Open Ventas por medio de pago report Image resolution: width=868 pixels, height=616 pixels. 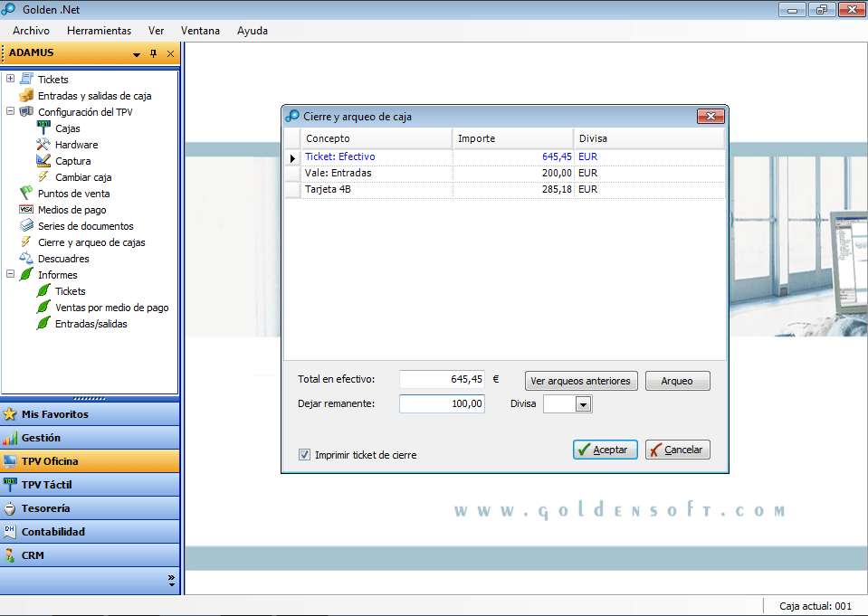coord(111,308)
